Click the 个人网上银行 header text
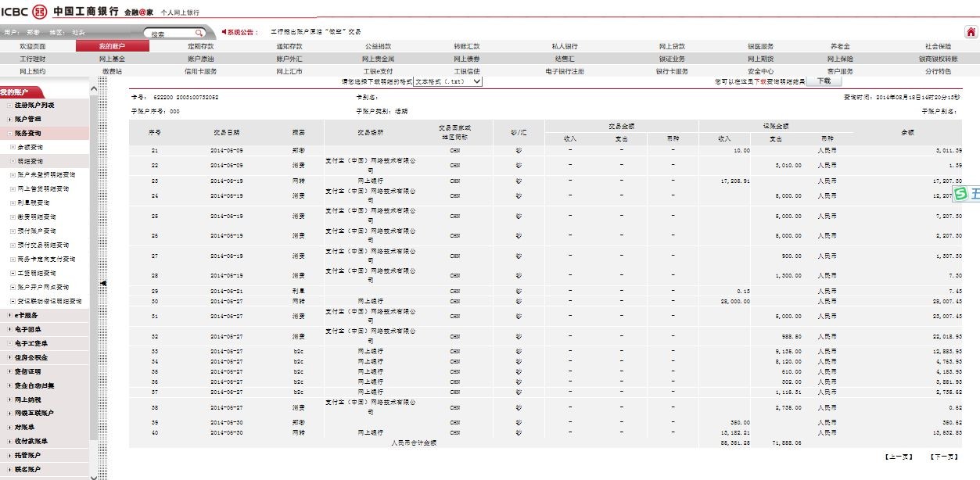This screenshot has height=480, width=980. [180, 13]
